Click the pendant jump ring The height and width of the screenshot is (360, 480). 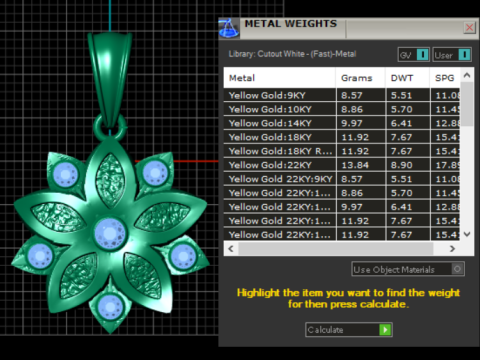(x=110, y=127)
